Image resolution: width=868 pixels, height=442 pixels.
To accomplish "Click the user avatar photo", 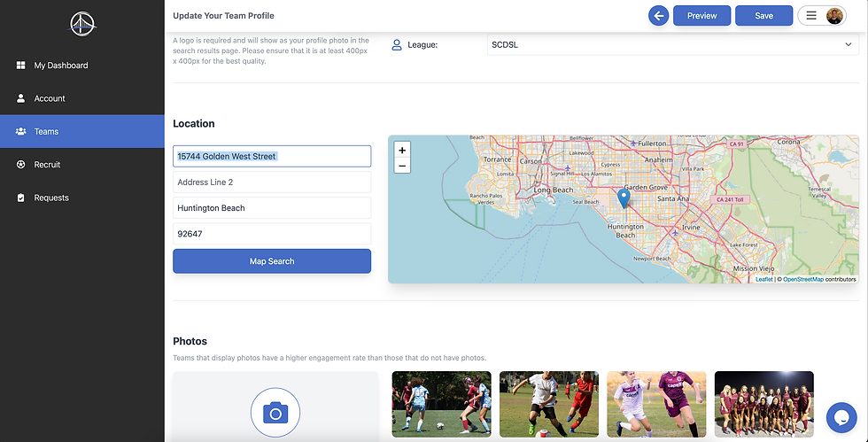I will click(834, 16).
